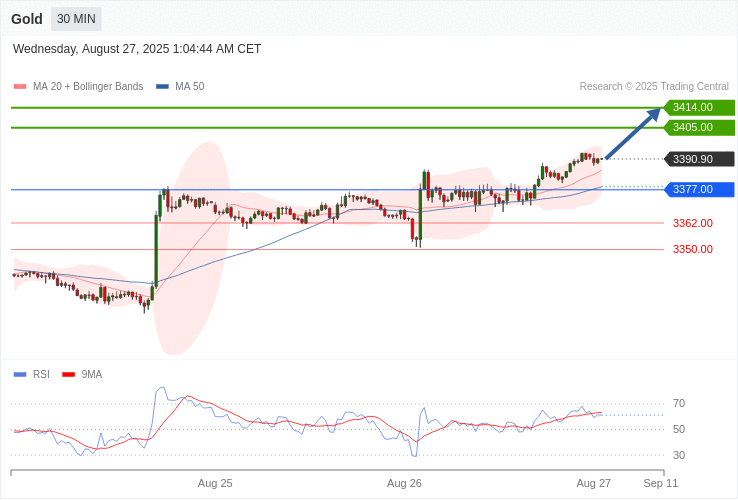Toggle the MA 50 legend label
Viewport: 738px width, 500px height.
tap(189, 87)
